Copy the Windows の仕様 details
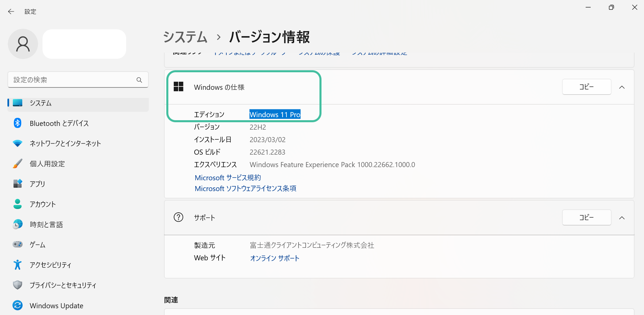The height and width of the screenshot is (315, 644). pyautogui.click(x=586, y=87)
